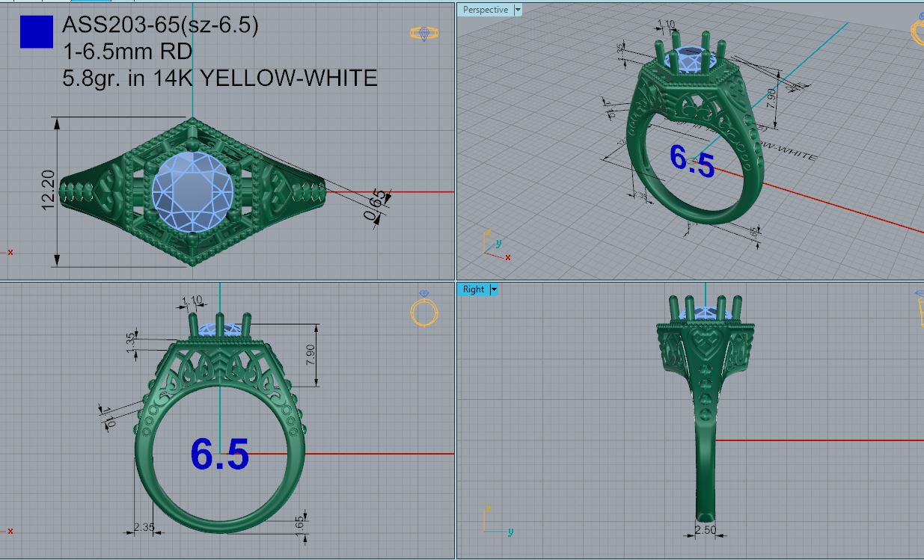This screenshot has width=924, height=560.
Task: Click the Perspective viewport title label
Action: (x=485, y=10)
